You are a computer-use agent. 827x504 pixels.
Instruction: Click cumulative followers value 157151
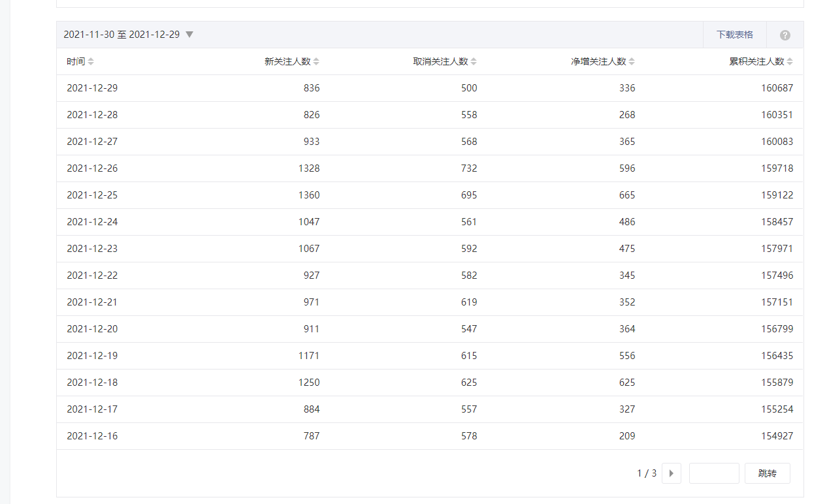(777, 302)
